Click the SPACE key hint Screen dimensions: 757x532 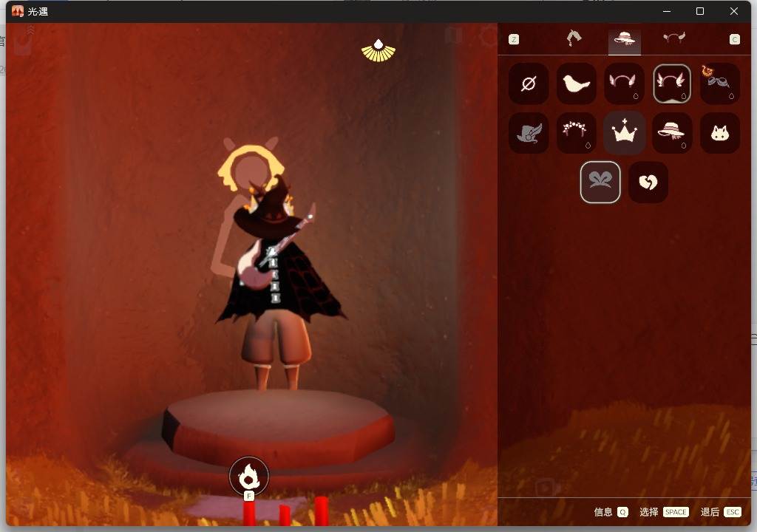click(676, 512)
